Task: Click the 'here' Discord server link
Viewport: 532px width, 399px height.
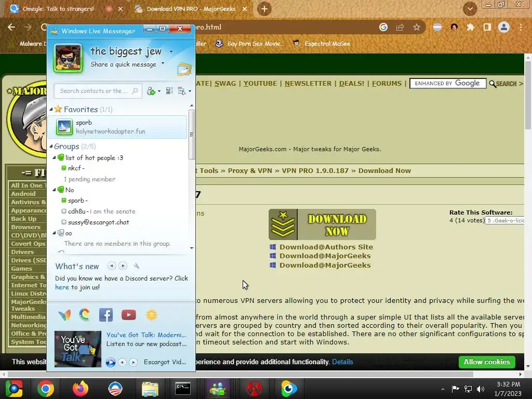Action: click(62, 287)
